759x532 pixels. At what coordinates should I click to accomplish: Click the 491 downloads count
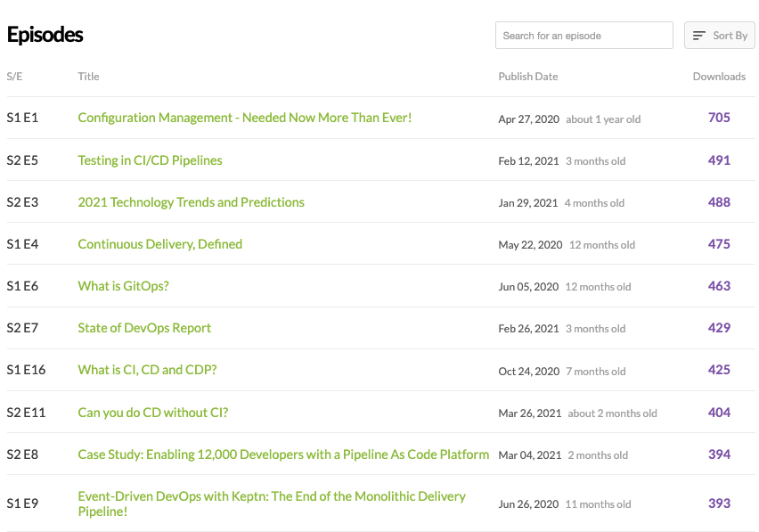(719, 160)
